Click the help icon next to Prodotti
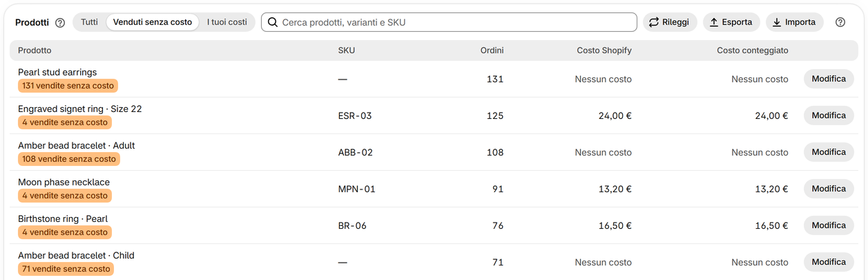This screenshot has width=868, height=280. coord(60,22)
